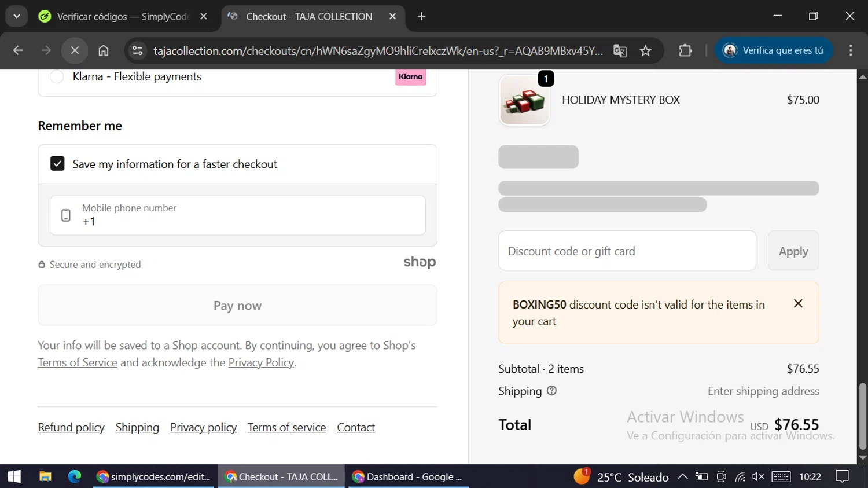Close the Checkout TAJA COLLECTION tab
868x488 pixels.
(x=392, y=16)
